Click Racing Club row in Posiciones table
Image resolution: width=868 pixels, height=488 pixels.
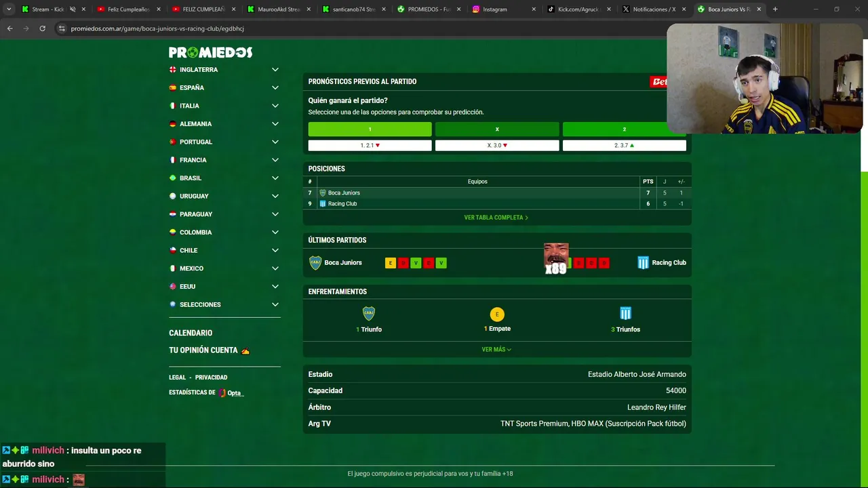[497, 203]
